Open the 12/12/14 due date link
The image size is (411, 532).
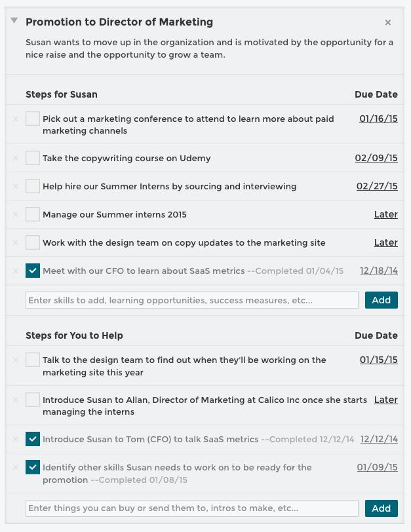tap(379, 439)
